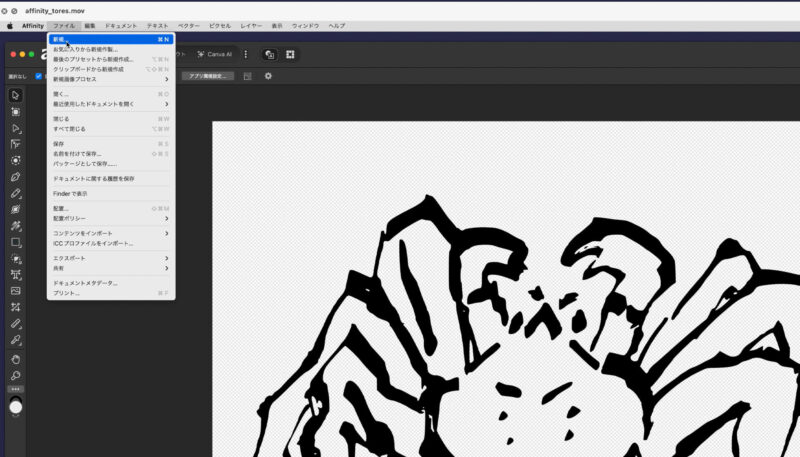800x457 pixels.
Task: Open the ピクセル menu
Action: 220,26
